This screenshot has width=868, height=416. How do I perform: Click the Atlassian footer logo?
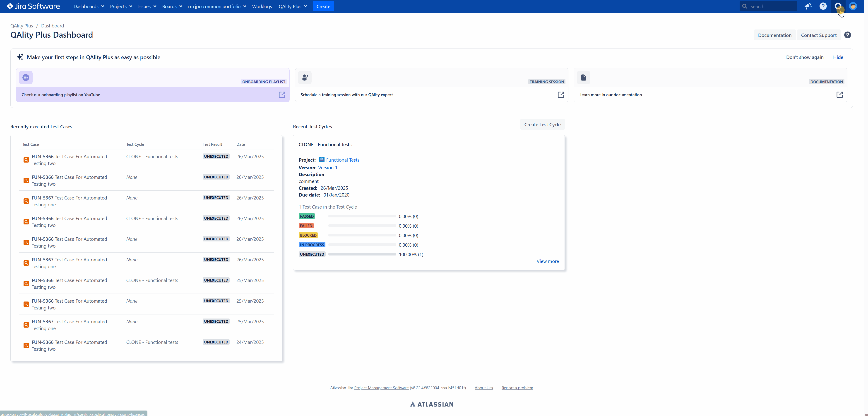(432, 404)
